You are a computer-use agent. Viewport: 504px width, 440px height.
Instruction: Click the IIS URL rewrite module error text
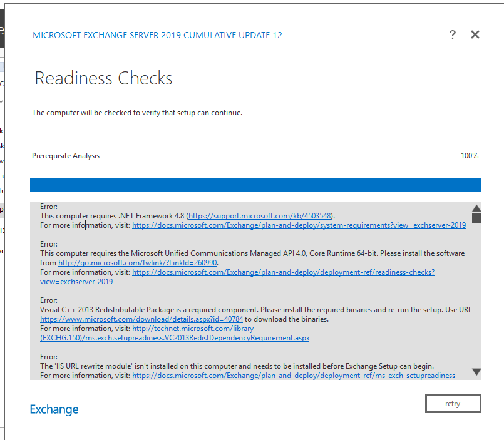tap(237, 366)
